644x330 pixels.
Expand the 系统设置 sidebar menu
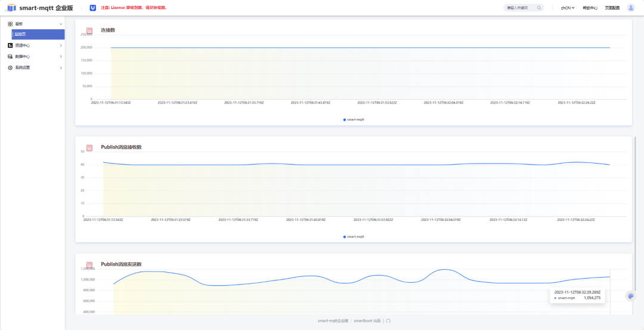tap(35, 67)
